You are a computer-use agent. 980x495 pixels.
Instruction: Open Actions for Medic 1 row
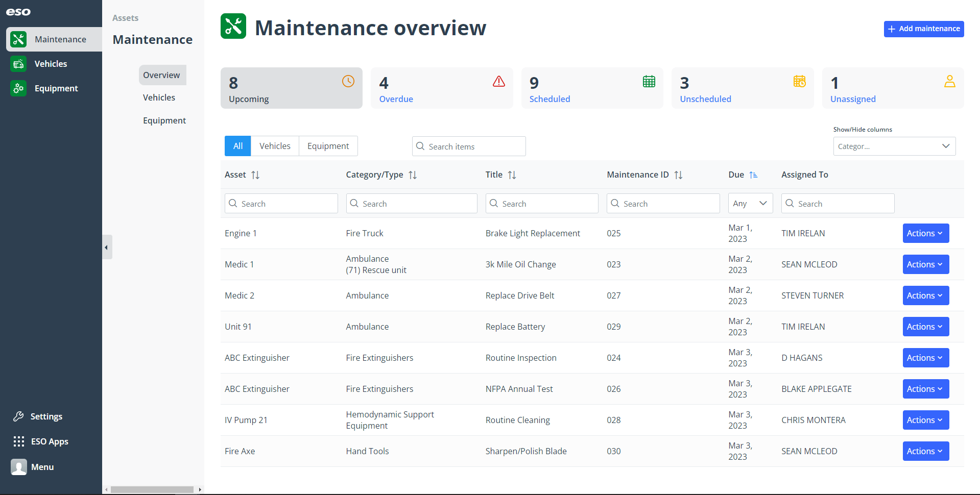[925, 264]
